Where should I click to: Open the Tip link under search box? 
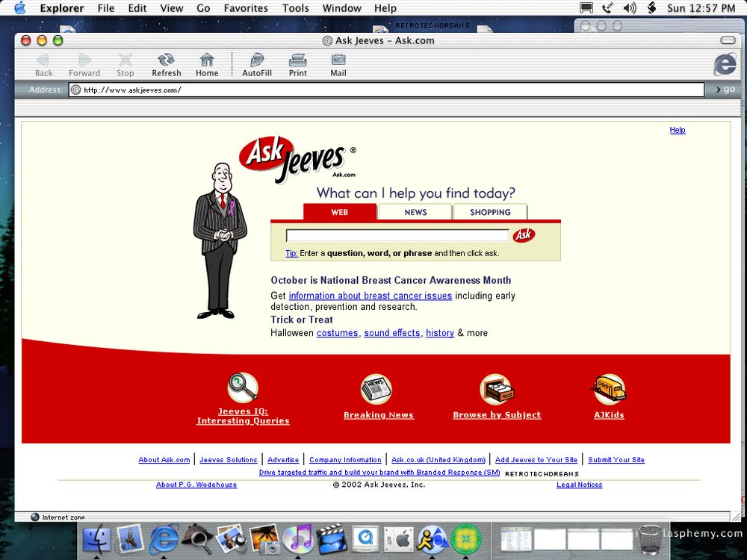tap(291, 253)
